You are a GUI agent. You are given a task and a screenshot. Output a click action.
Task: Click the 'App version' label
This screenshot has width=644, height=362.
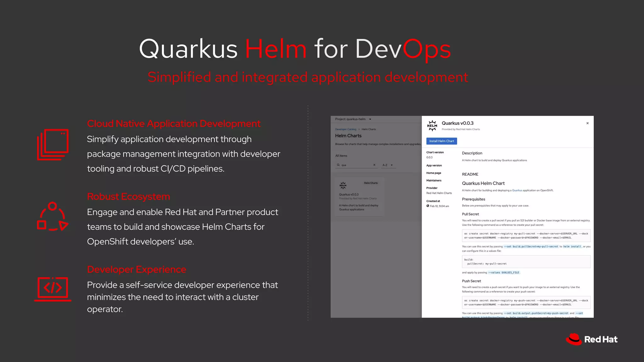point(434,166)
